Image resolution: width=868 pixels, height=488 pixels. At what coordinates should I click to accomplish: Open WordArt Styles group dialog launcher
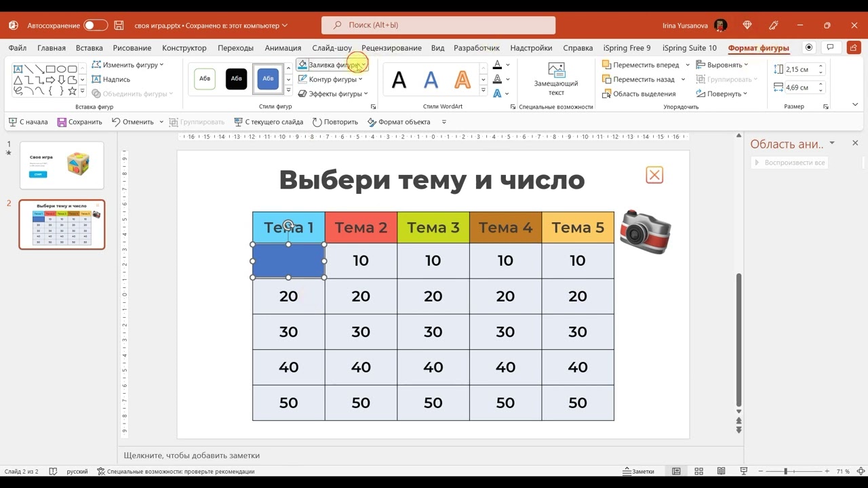[x=512, y=107]
